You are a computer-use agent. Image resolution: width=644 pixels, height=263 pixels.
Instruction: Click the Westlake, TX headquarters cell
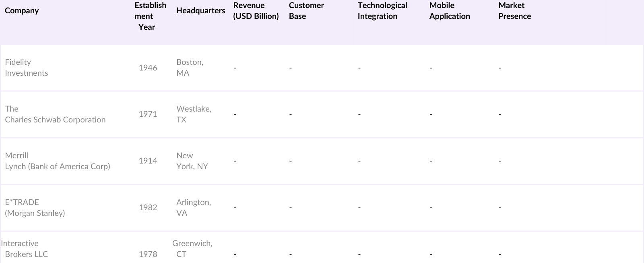pyautogui.click(x=194, y=114)
